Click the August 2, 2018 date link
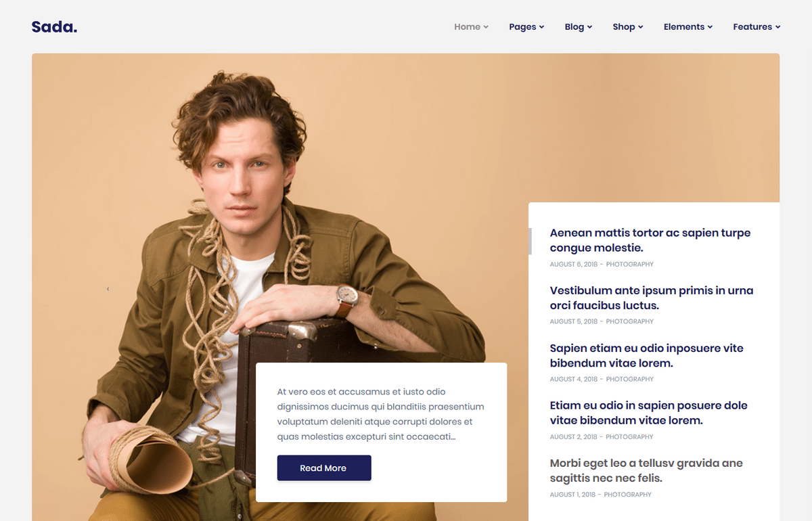Image resolution: width=812 pixels, height=521 pixels. coord(573,436)
